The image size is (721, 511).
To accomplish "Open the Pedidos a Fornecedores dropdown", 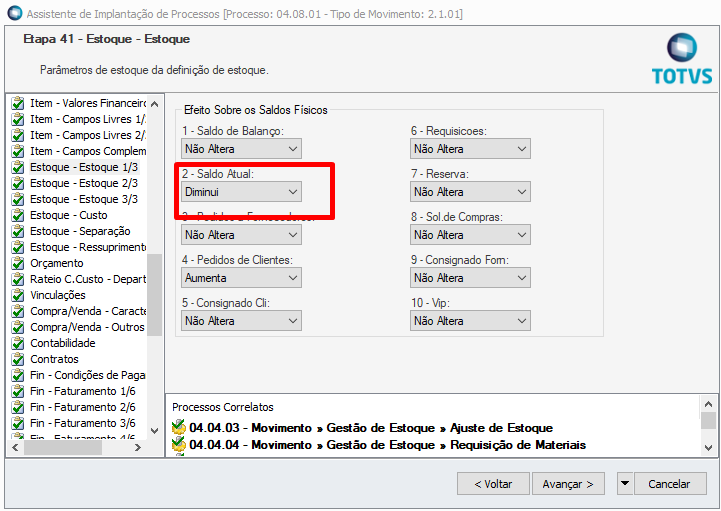I will [241, 235].
